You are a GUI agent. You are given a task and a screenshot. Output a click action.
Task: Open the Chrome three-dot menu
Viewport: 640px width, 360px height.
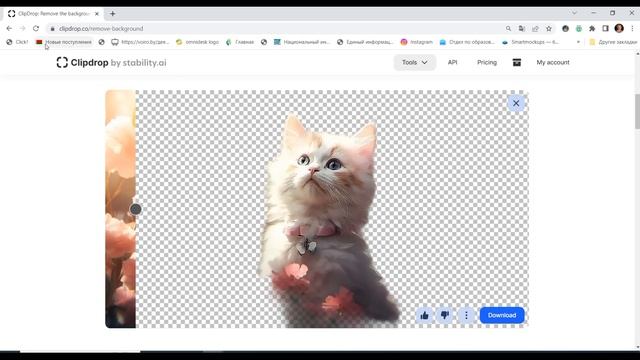(632, 29)
